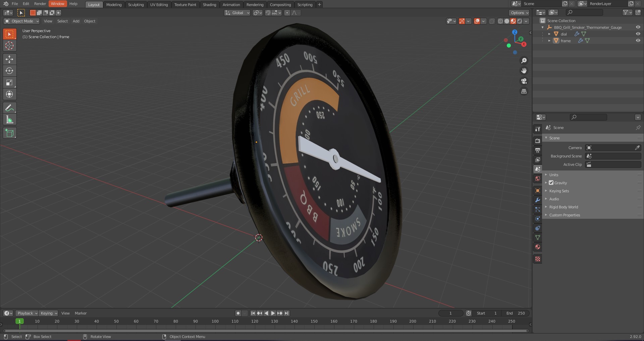Activate the Transform tool
The height and width of the screenshot is (341, 644).
(x=9, y=94)
